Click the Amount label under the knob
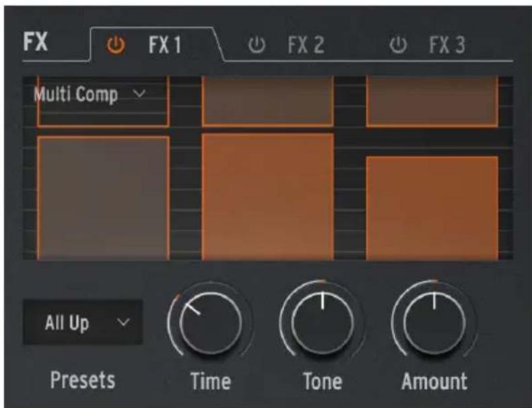532x408 pixels. click(x=434, y=381)
